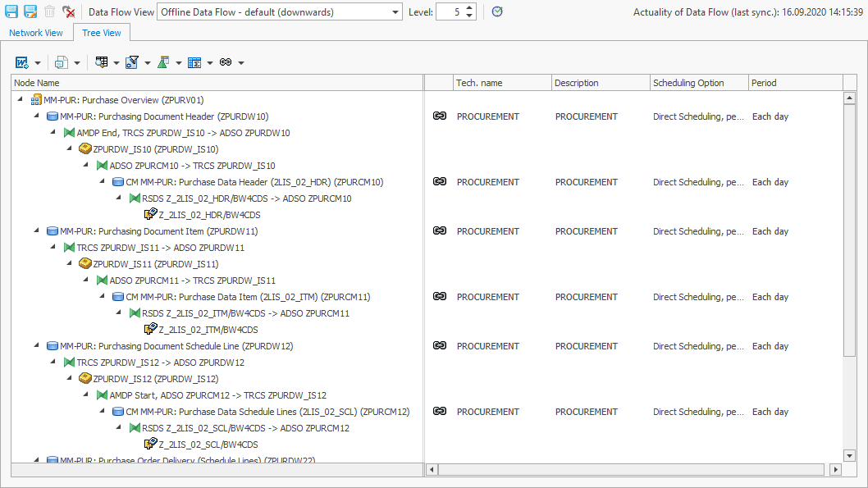The height and width of the screenshot is (488, 868).
Task: Open the copy document tool
Action: (x=62, y=62)
